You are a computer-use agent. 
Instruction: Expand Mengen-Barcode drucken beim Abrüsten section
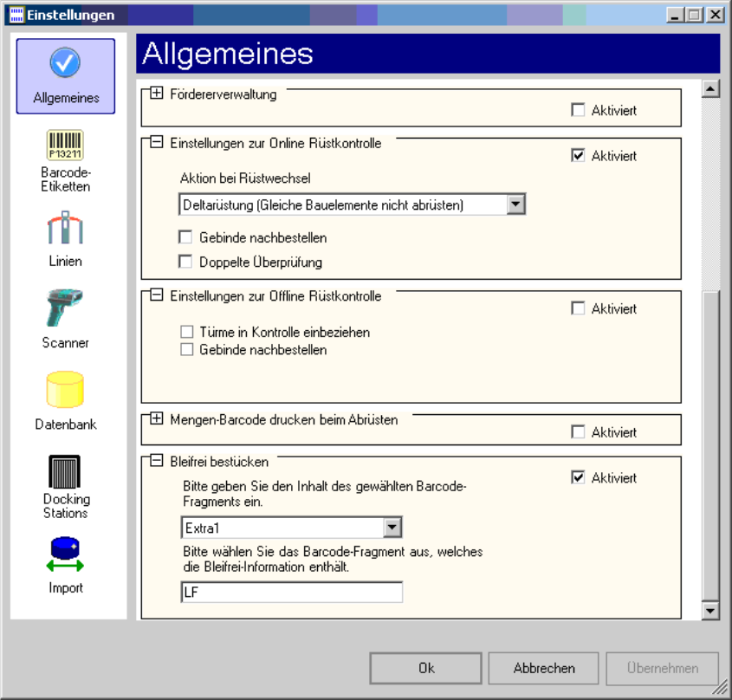[157, 419]
